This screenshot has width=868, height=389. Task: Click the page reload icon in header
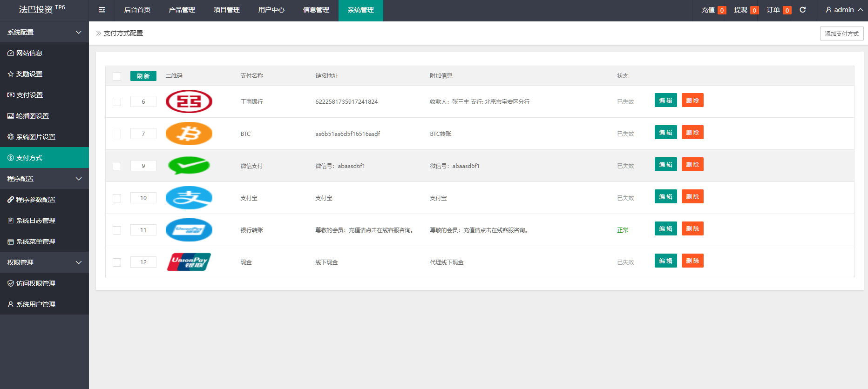pos(803,10)
